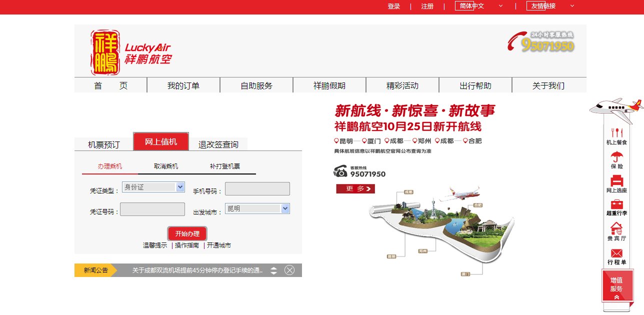Image resolution: width=644 pixels, height=315 pixels.
Task: Open the 凭证类型 ID type dropdown showing 身份证
Action: (x=153, y=186)
